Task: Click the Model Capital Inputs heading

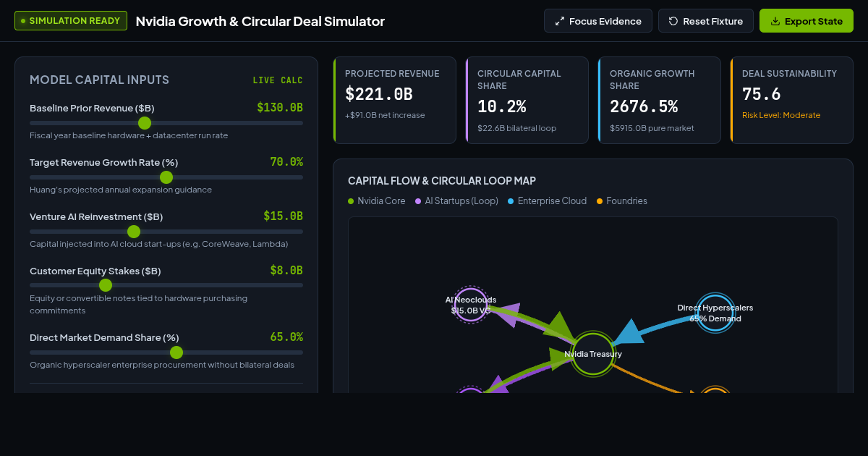Action: [x=99, y=80]
